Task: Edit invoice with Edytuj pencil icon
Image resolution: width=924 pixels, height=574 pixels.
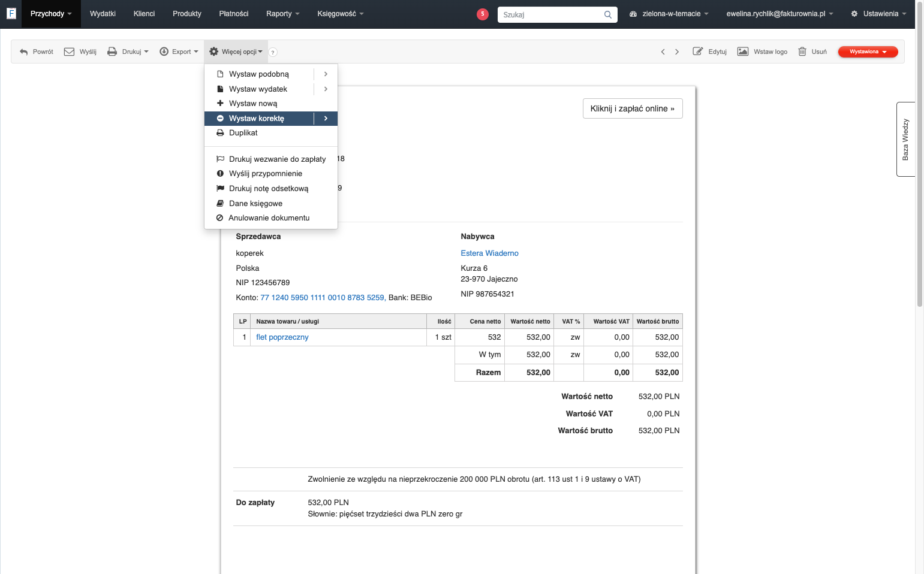Action: [709, 52]
